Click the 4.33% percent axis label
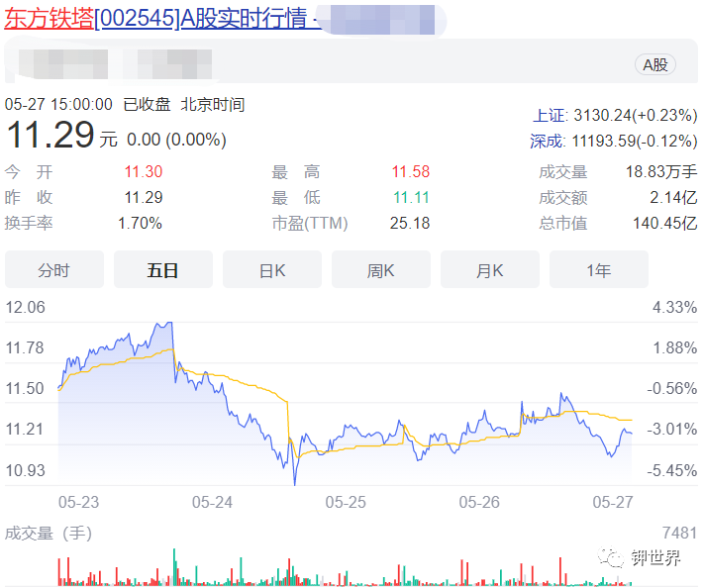Screen dimensions: 703x588 click(x=674, y=308)
